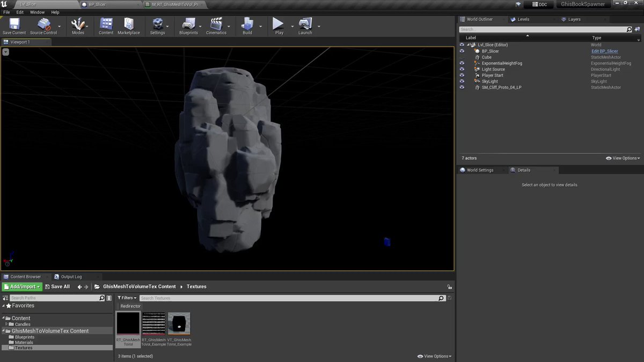644x362 pixels.
Task: Click the Blueprints toolbar icon
Action: click(188, 24)
